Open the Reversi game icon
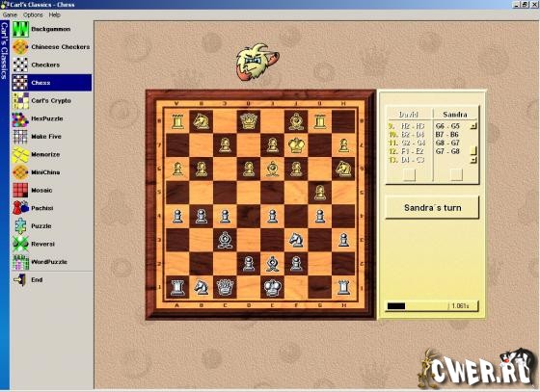This screenshot has width=540, height=392. pyautogui.click(x=20, y=244)
